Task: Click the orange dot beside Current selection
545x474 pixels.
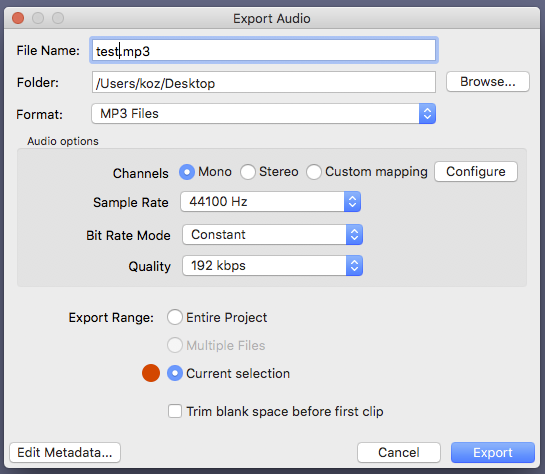Action: click(151, 373)
